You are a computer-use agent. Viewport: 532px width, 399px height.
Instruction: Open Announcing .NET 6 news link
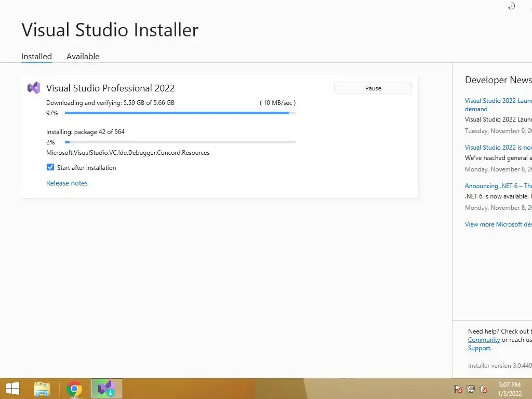[498, 186]
